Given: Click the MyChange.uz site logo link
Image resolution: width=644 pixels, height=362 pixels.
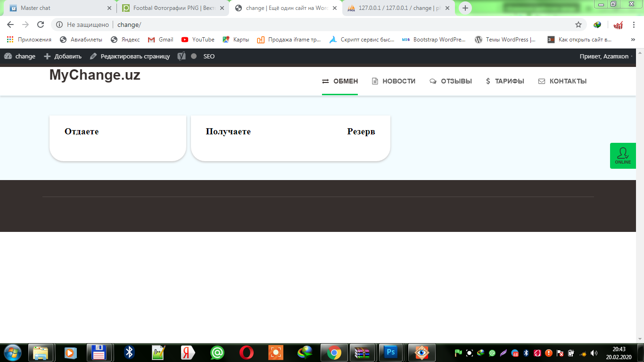Looking at the screenshot, I should pos(95,75).
